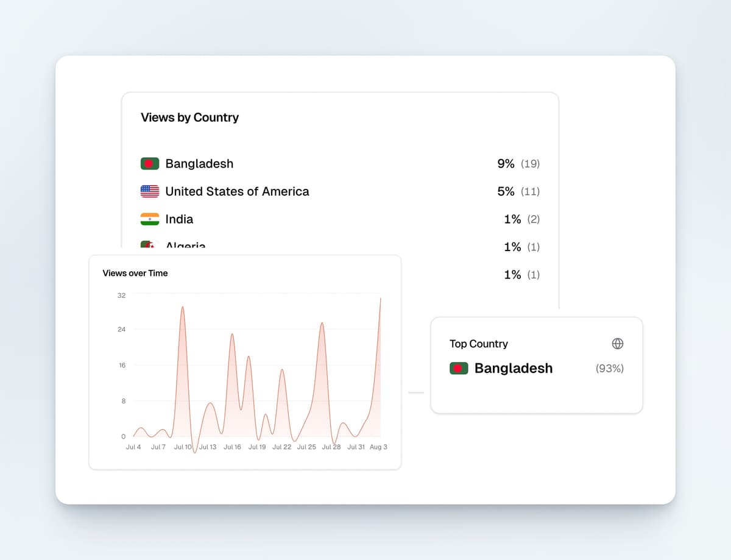Click the globe icon on Top Country card
This screenshot has height=560, width=731.
tap(617, 344)
